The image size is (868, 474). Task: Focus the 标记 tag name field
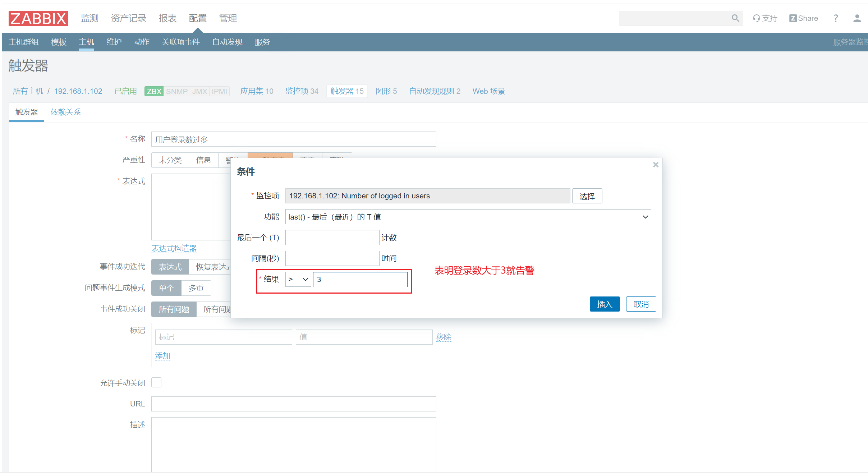(224, 337)
